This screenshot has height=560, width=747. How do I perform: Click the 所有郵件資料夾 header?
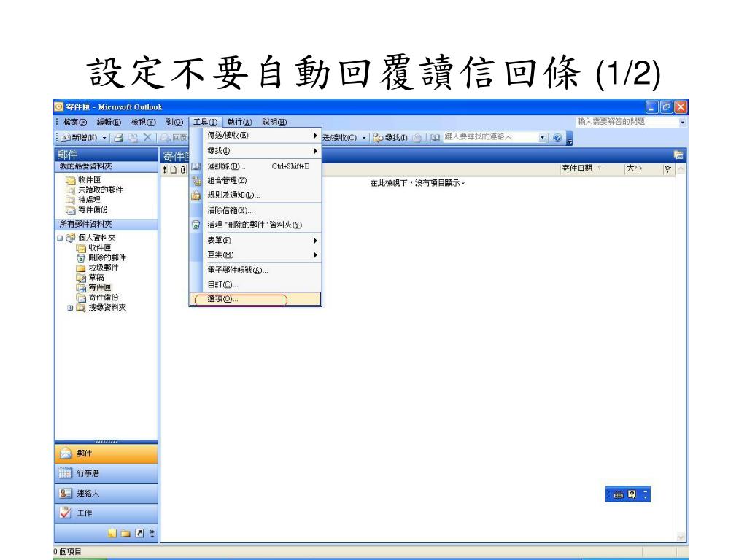pos(107,224)
